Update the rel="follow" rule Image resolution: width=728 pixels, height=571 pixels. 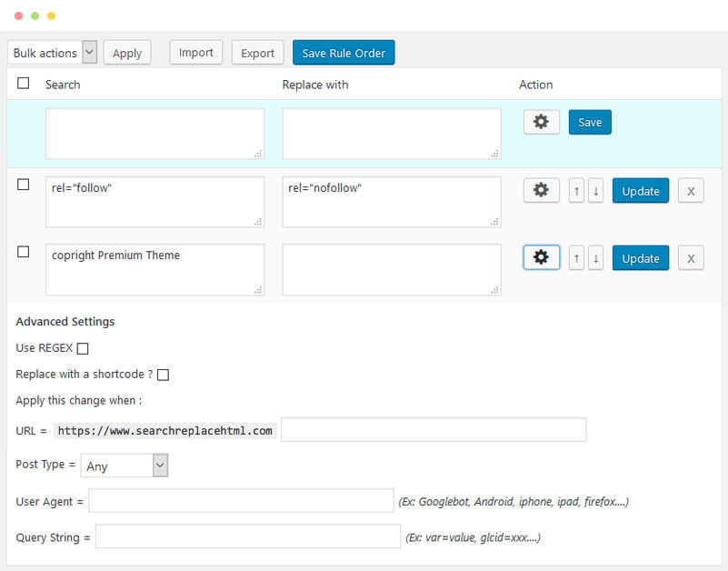coord(641,191)
